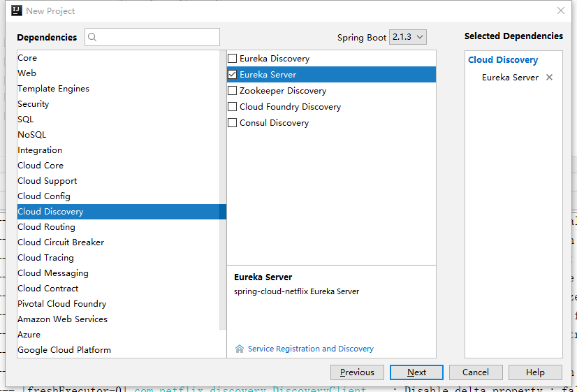Viewport: 577px width, 392px height.
Task: Select the Cloud Circuit Breaker category
Action: click(x=119, y=242)
